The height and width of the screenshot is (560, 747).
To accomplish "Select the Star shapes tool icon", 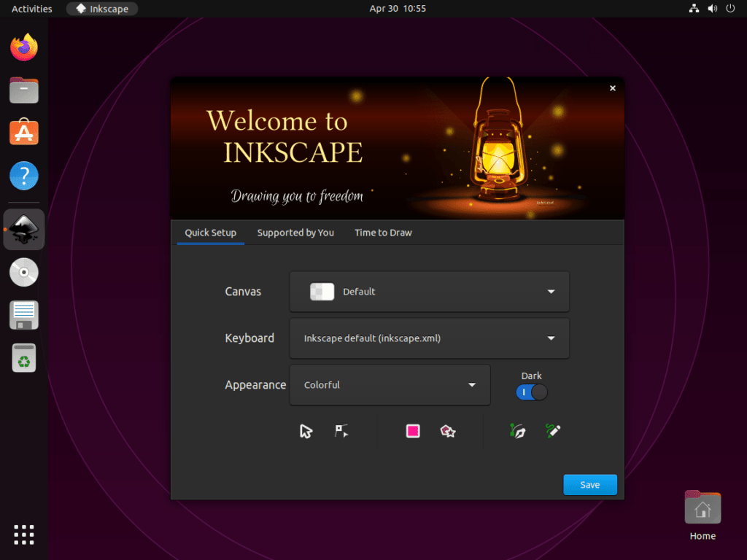I will tap(448, 430).
